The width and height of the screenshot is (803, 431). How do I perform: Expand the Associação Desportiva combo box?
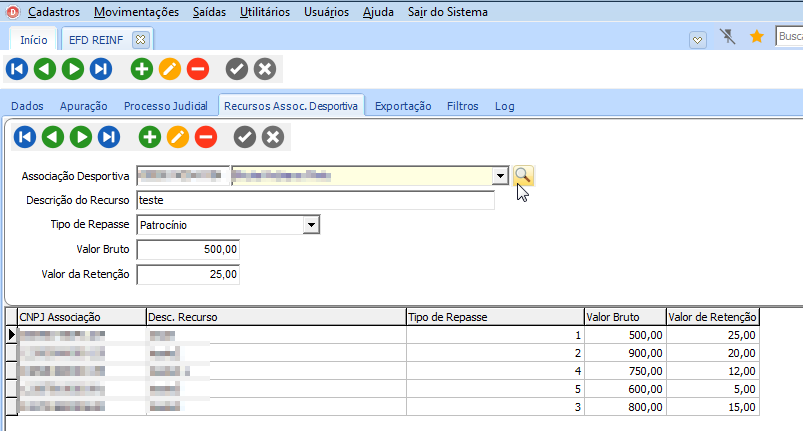tap(500, 176)
